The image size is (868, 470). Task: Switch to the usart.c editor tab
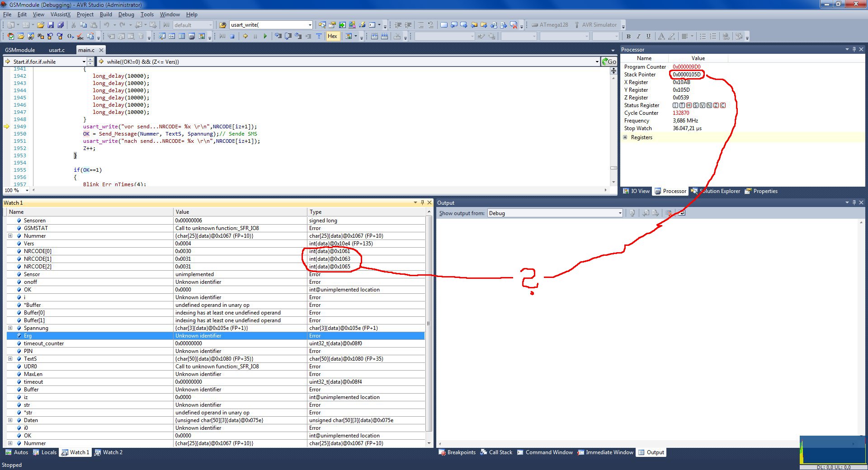pyautogui.click(x=57, y=50)
